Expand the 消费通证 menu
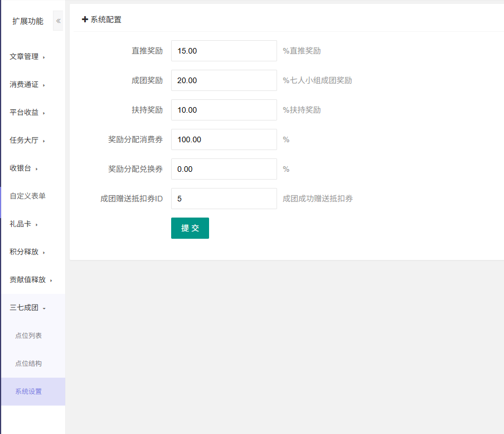The width and height of the screenshot is (504, 434). (x=27, y=84)
